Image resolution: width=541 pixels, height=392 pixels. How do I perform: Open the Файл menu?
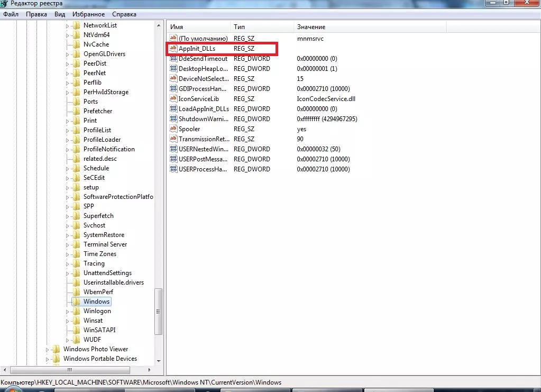[11, 14]
